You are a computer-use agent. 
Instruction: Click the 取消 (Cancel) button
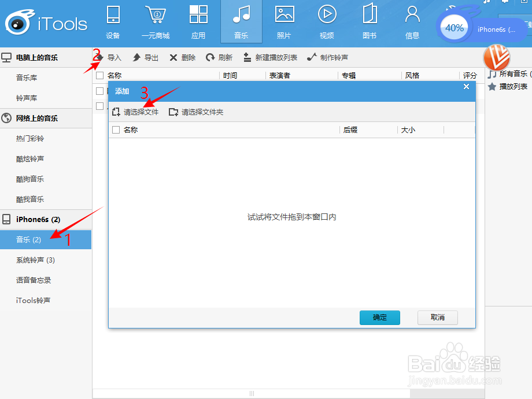point(438,317)
